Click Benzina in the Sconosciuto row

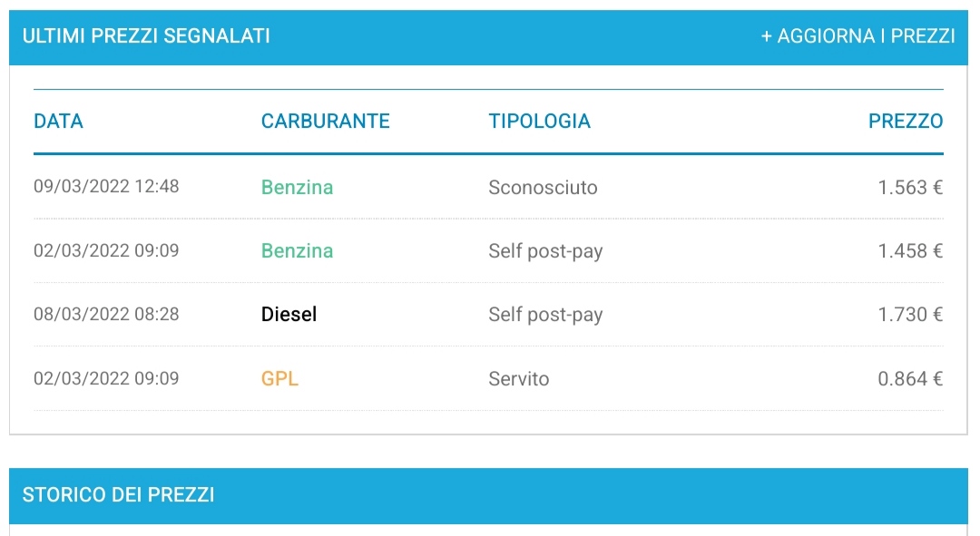pos(297,188)
